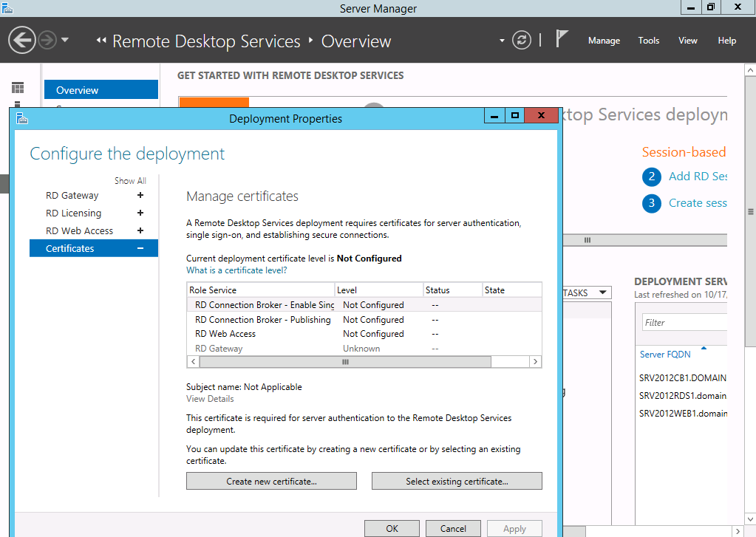Click the number 3 circle icon
Image resolution: width=756 pixels, height=537 pixels.
click(x=651, y=203)
